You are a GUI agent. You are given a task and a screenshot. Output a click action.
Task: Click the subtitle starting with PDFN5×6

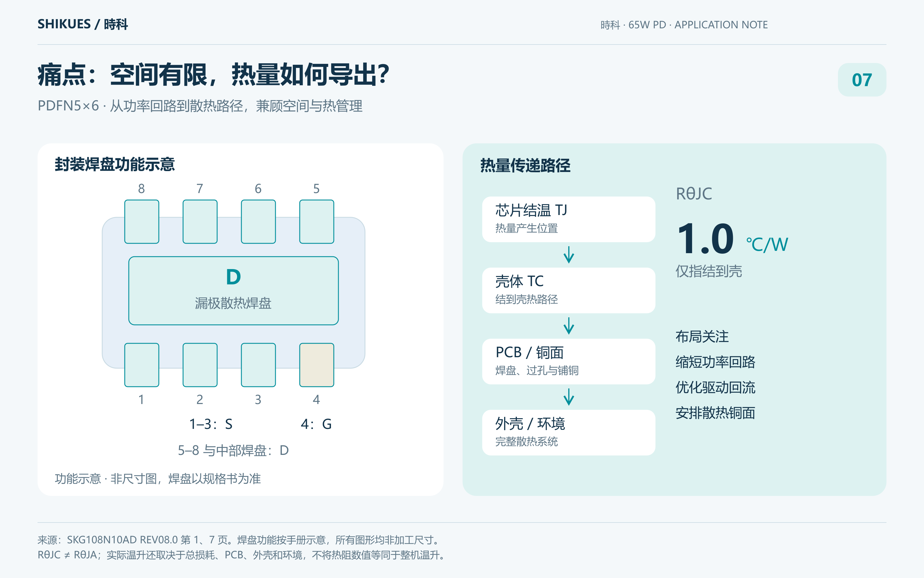coord(200,106)
